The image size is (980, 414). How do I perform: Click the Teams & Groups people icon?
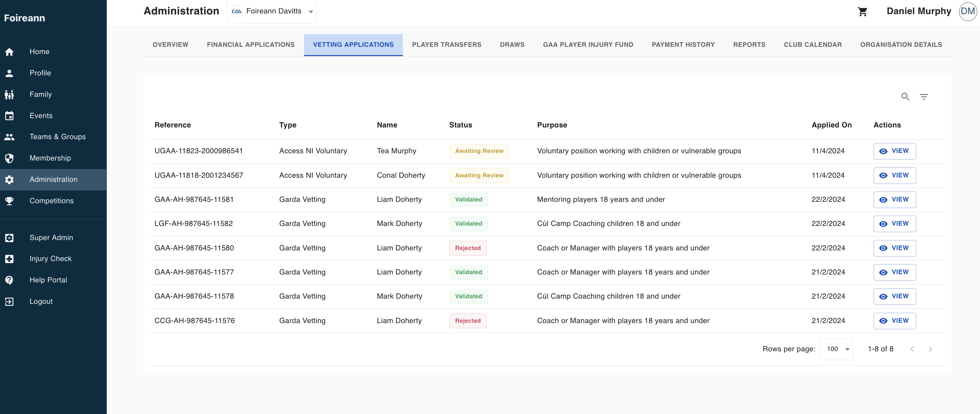click(x=10, y=137)
